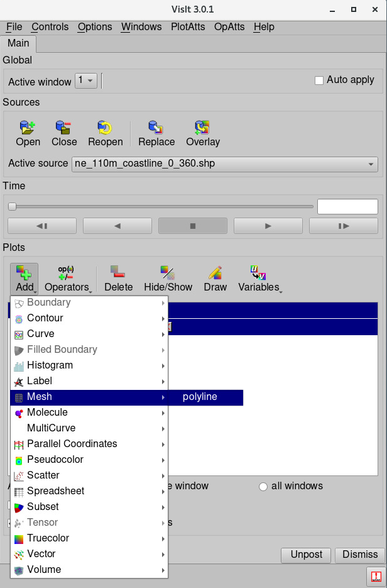This screenshot has height=588, width=387.
Task: Open the Active source dropdown
Action: 225,164
